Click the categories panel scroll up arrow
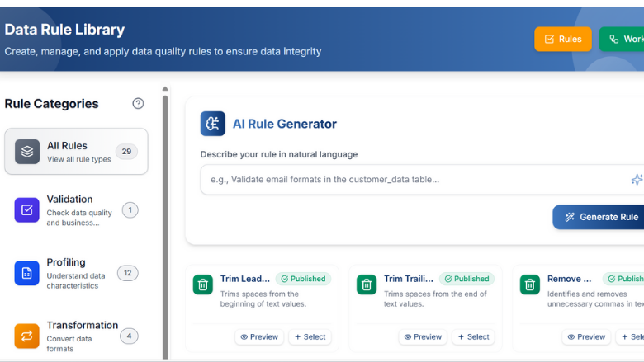The width and height of the screenshot is (644, 362). (x=165, y=89)
